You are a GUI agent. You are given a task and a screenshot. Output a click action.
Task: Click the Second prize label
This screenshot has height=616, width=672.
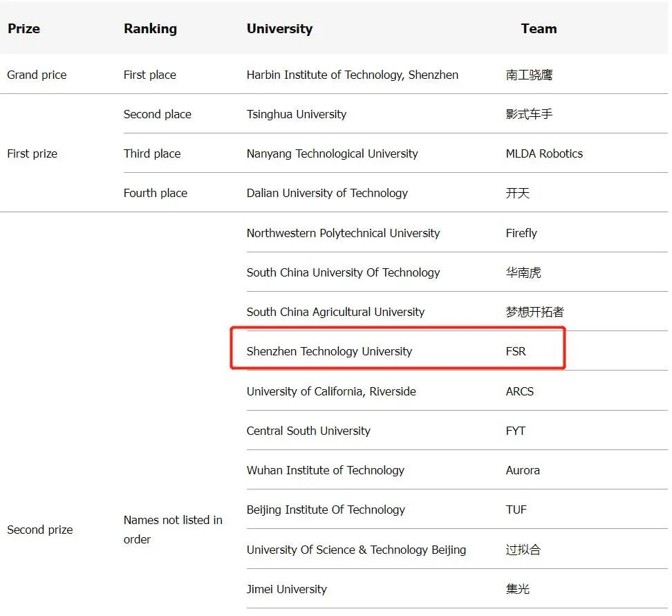pyautogui.click(x=39, y=530)
